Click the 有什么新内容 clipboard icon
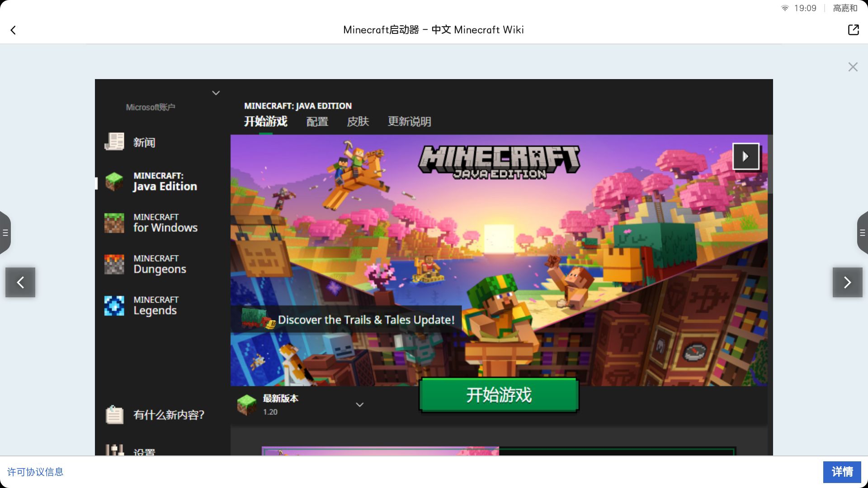Image resolution: width=868 pixels, height=488 pixels. click(114, 414)
